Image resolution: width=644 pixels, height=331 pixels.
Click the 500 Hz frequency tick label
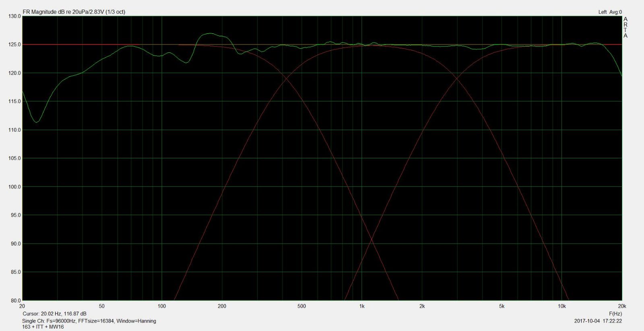point(301,306)
